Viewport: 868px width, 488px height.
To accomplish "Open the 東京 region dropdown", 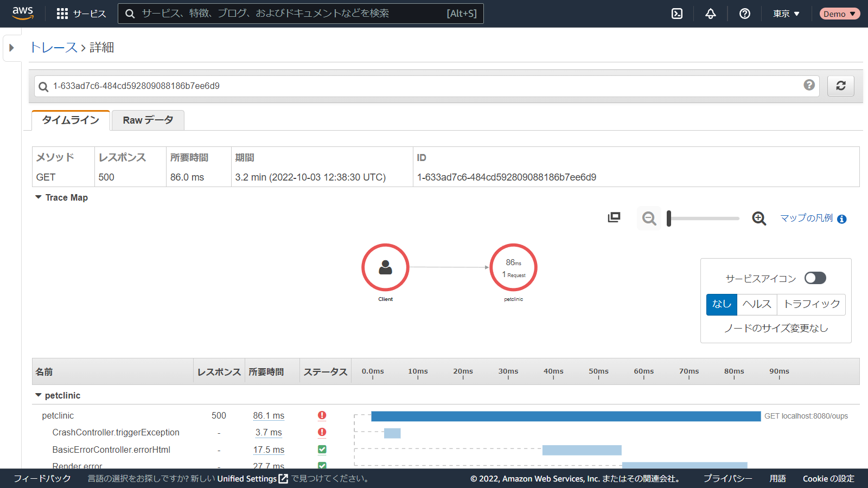I will click(786, 14).
